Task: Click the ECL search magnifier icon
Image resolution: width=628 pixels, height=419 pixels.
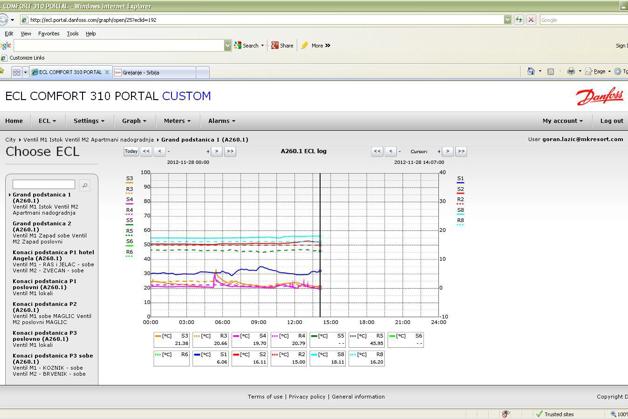Action: (x=85, y=185)
